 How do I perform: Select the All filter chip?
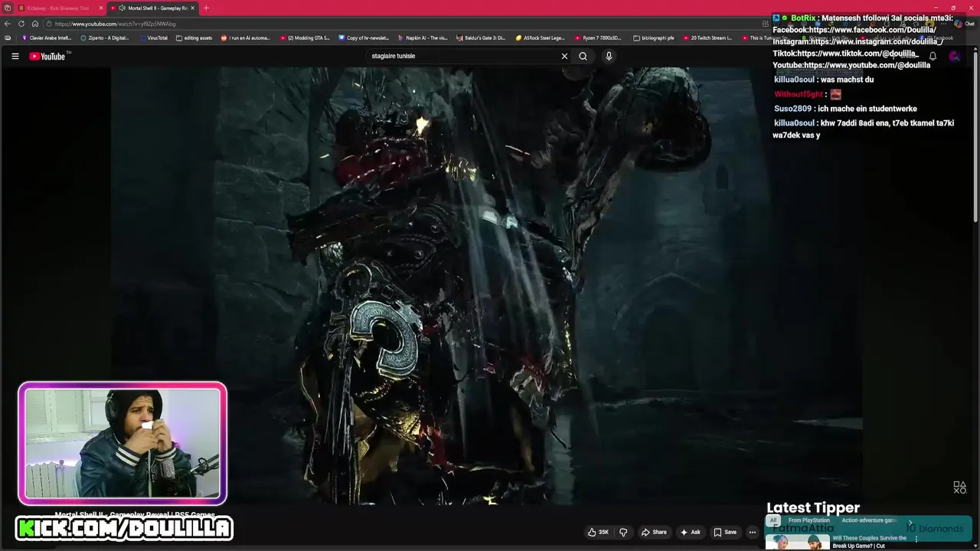773,520
